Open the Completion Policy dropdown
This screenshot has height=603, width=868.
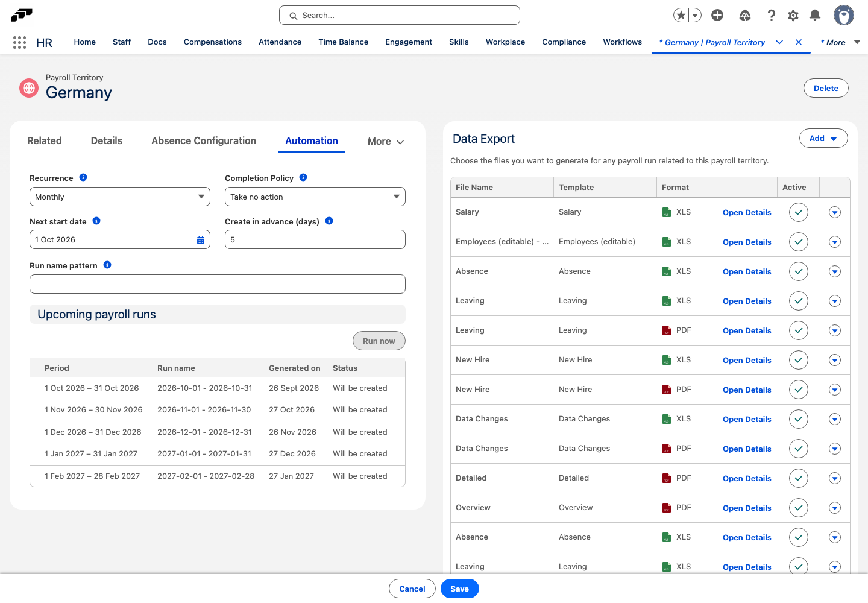point(315,197)
